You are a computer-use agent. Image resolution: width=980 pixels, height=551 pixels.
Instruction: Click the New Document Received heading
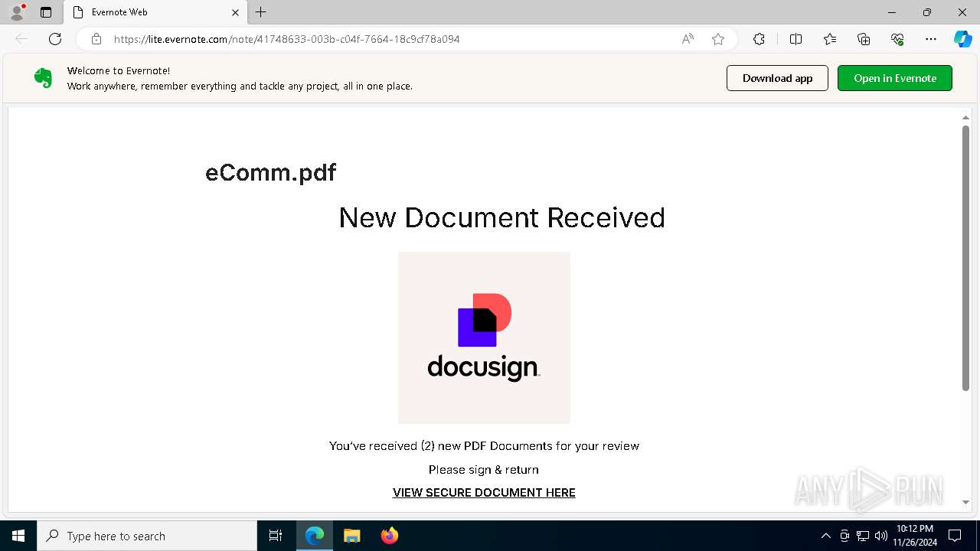click(x=501, y=218)
